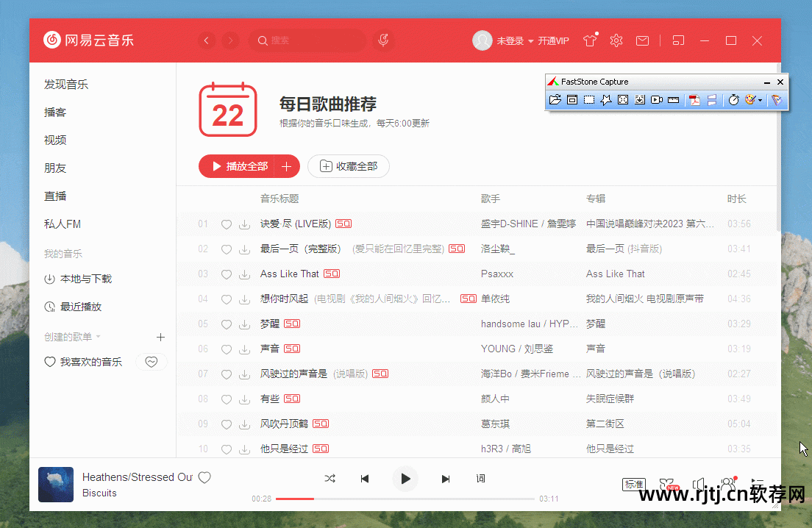This screenshot has height=528, width=812.
Task: Click 收藏全部 to favorite all songs
Action: click(x=348, y=166)
